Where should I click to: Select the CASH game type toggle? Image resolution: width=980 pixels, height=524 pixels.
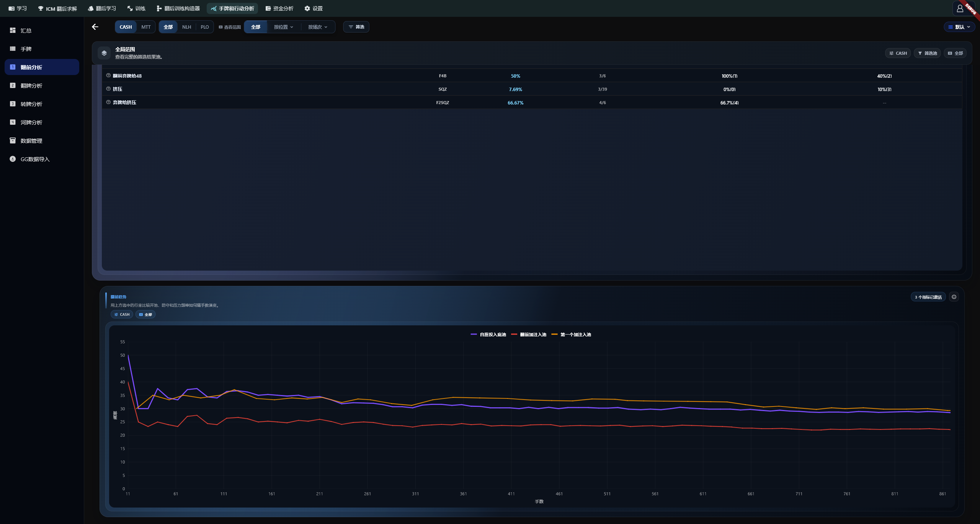(x=126, y=27)
